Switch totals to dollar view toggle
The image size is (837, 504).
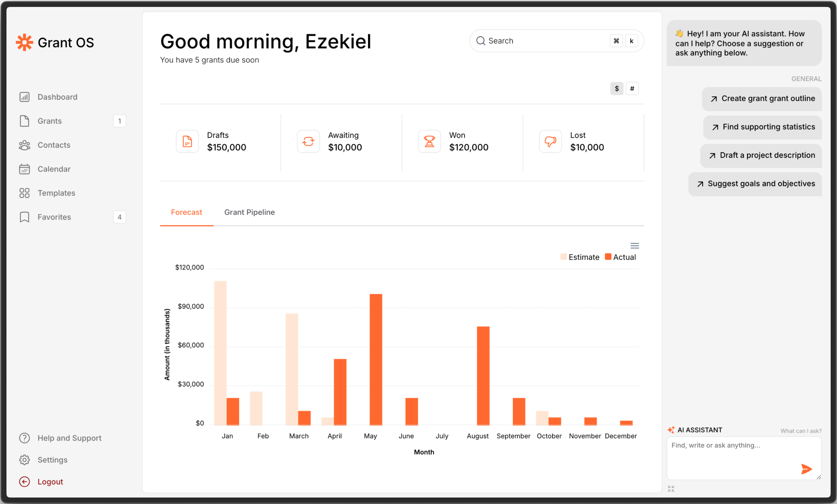click(617, 89)
